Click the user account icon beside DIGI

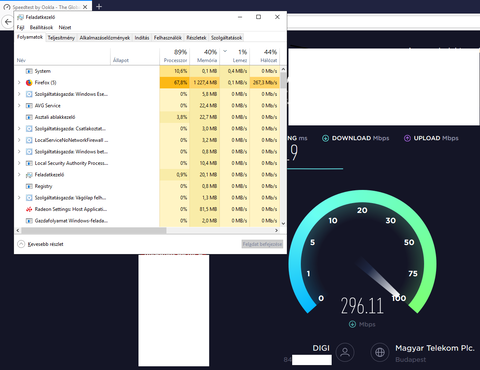click(x=345, y=352)
